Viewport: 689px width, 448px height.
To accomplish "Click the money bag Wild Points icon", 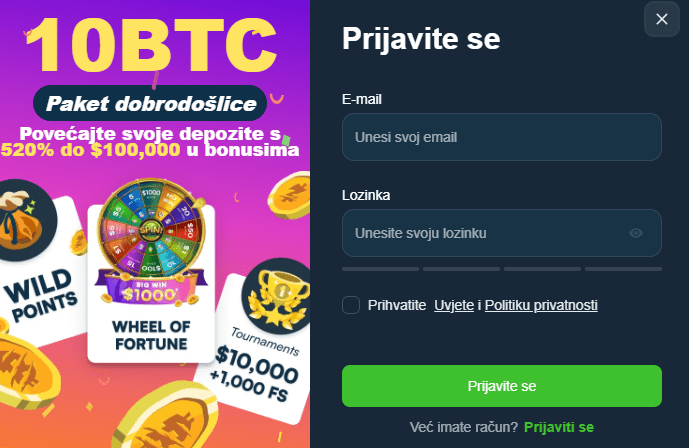I will point(26,220).
